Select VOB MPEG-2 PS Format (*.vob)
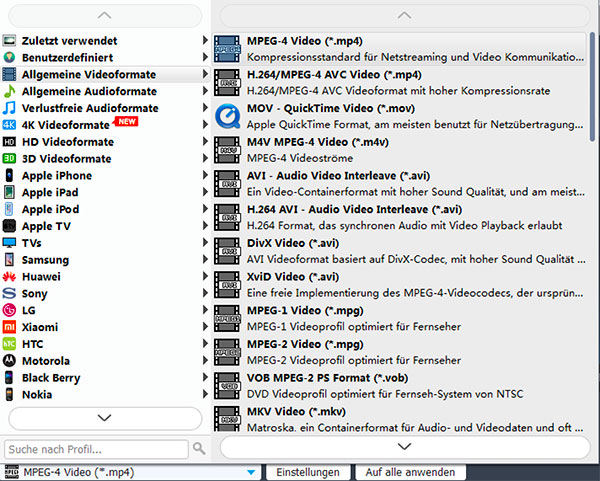Screen dimensions: 600x481 tap(399, 386)
